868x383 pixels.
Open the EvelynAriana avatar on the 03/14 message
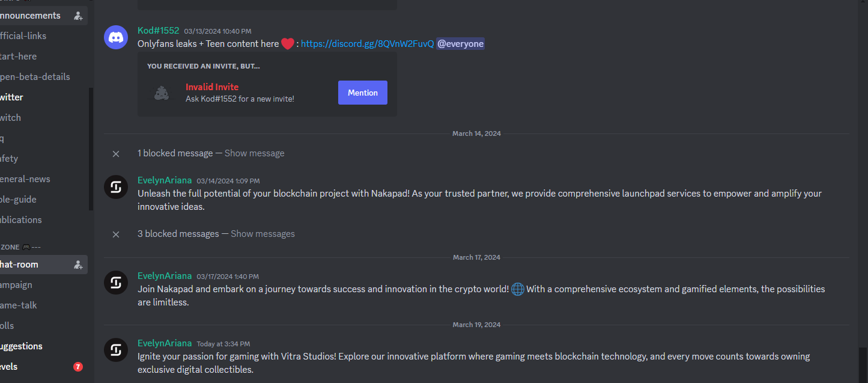click(116, 187)
